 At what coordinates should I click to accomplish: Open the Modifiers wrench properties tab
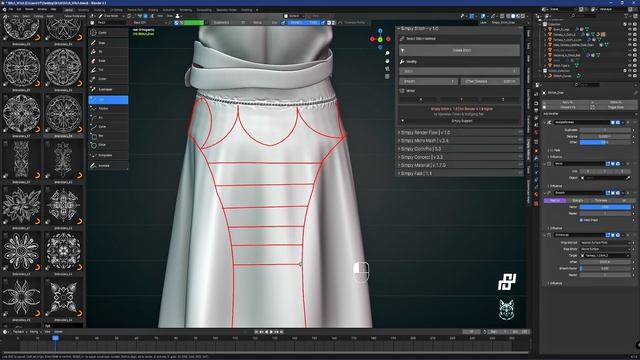coord(536,158)
